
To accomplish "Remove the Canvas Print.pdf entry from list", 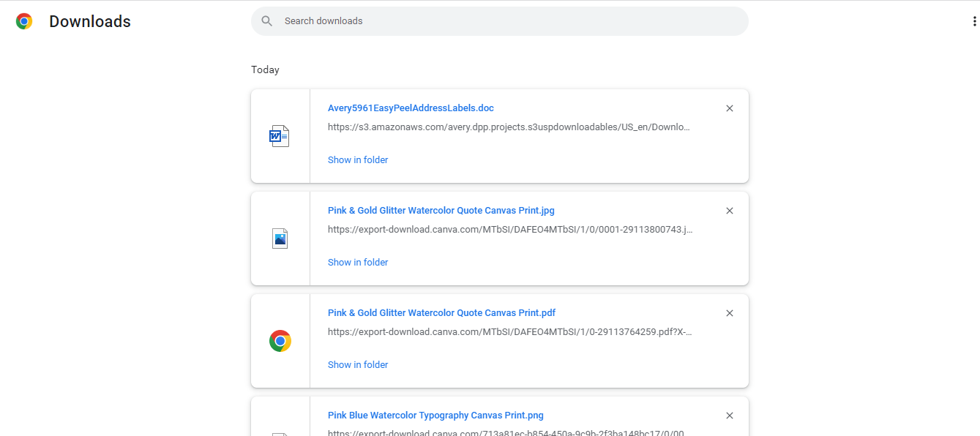I will click(729, 313).
